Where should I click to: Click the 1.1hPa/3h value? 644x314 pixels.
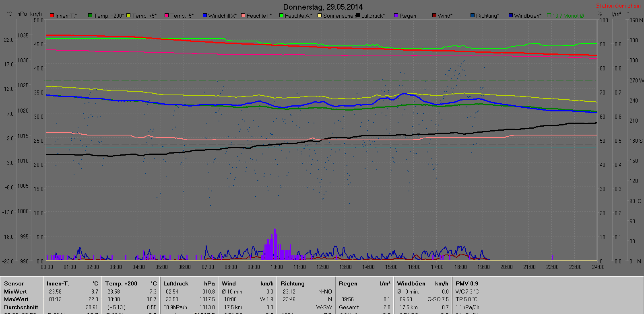(467, 307)
